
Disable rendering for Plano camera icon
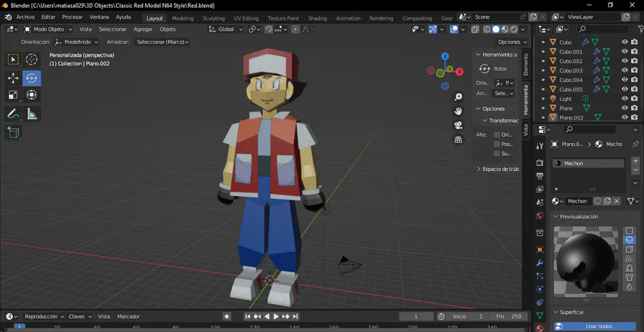pyautogui.click(x=635, y=107)
